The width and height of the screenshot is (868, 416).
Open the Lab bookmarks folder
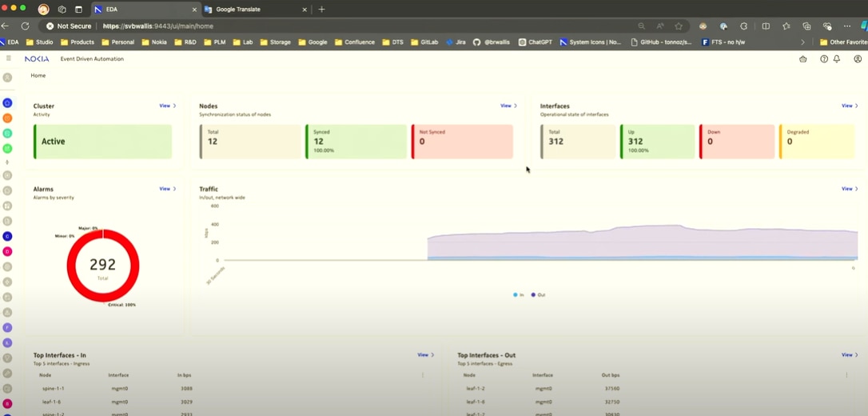(242, 42)
